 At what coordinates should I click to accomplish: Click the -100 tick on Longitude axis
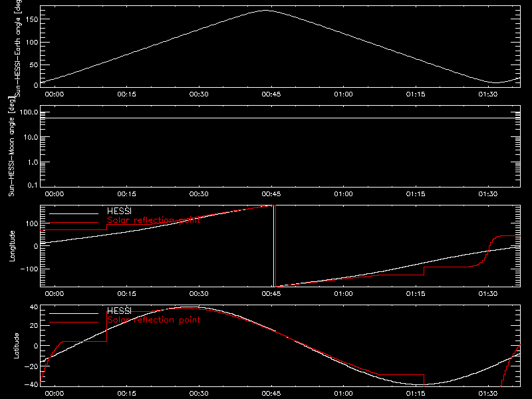pos(31,269)
